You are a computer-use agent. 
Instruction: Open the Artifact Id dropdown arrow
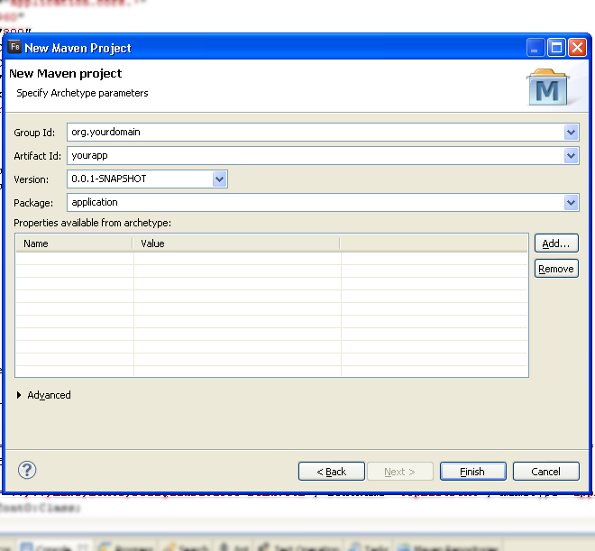571,156
